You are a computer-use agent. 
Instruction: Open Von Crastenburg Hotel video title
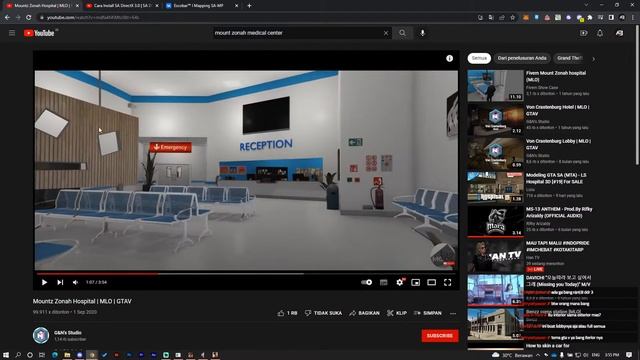pos(558,110)
